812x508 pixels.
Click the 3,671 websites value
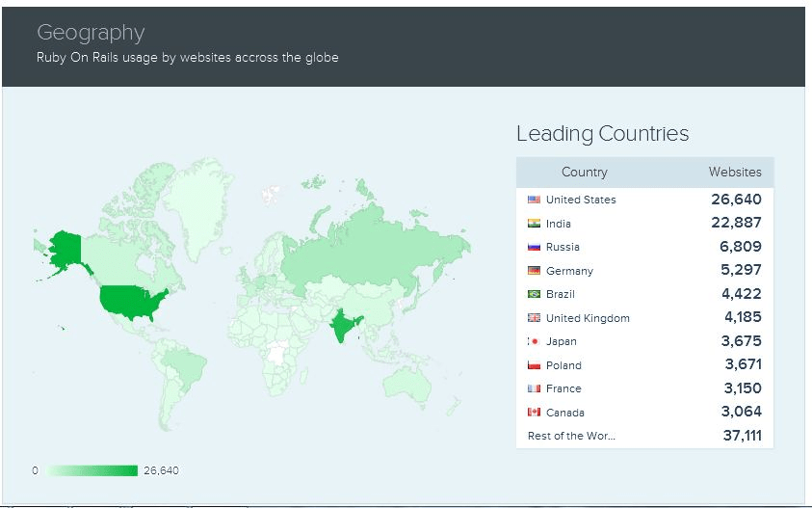tap(743, 364)
